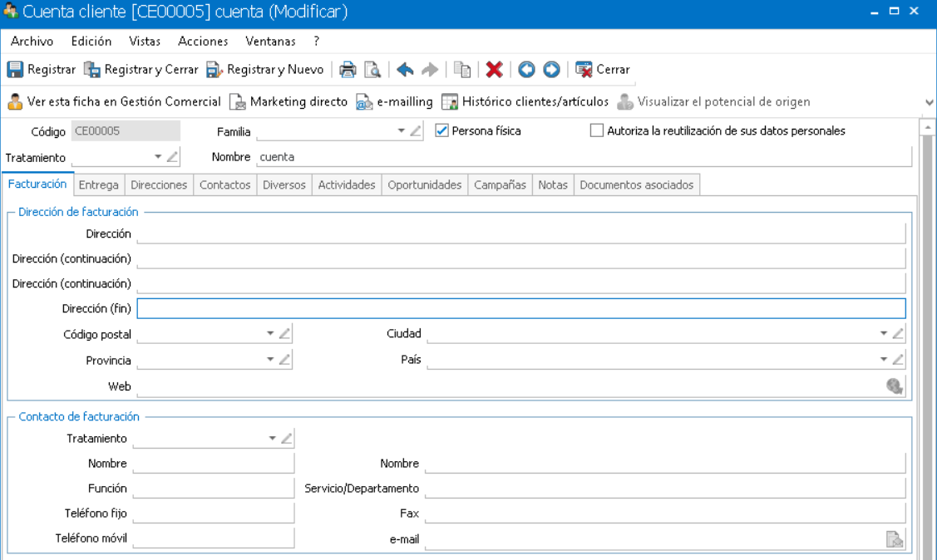Open the Archivo menu
This screenshot has height=560, width=937.
32,42
